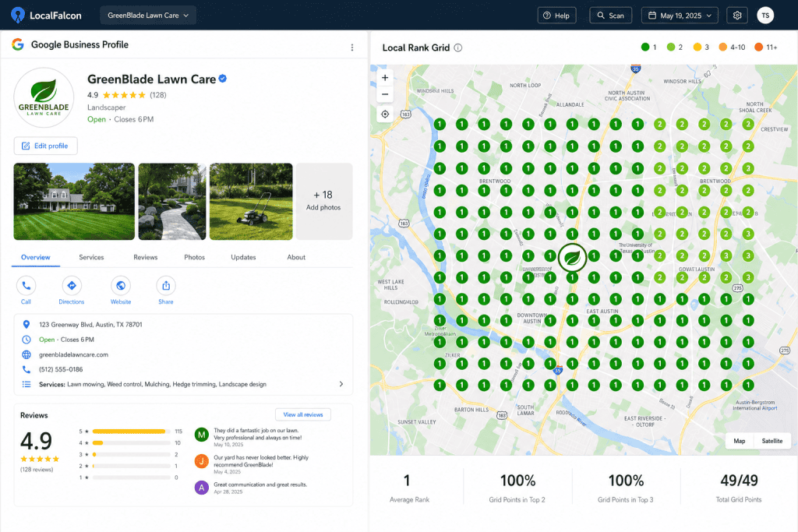Click Grid Points in Top 3 stat
798x532 pixels.
626,488
